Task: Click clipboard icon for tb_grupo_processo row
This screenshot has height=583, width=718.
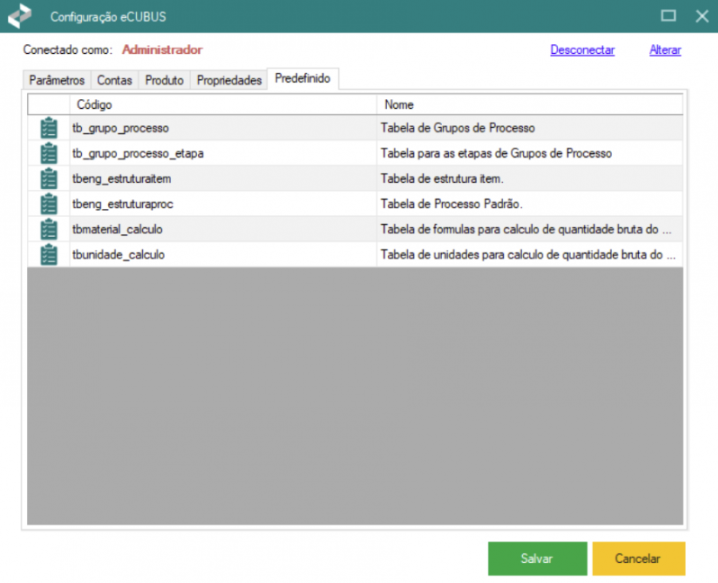Action: pos(49,128)
